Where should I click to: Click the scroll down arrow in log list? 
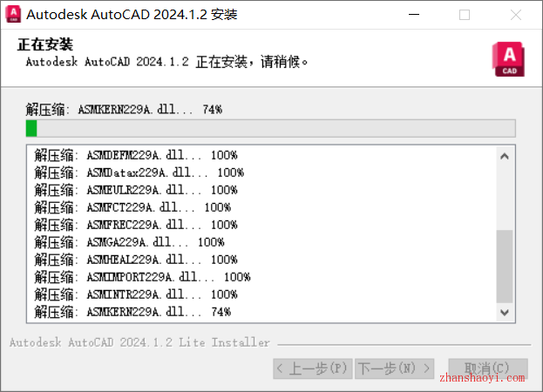tap(505, 313)
